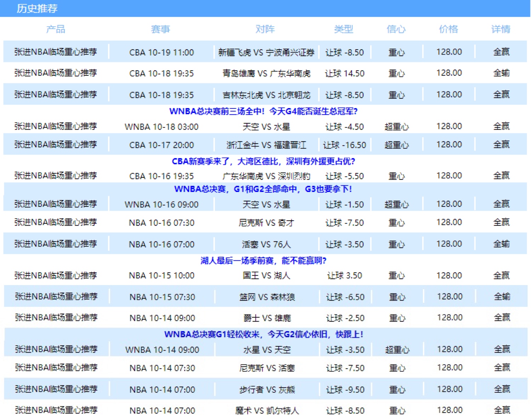
Task: Click the 历史推荐 section title
Action: coord(37,8)
